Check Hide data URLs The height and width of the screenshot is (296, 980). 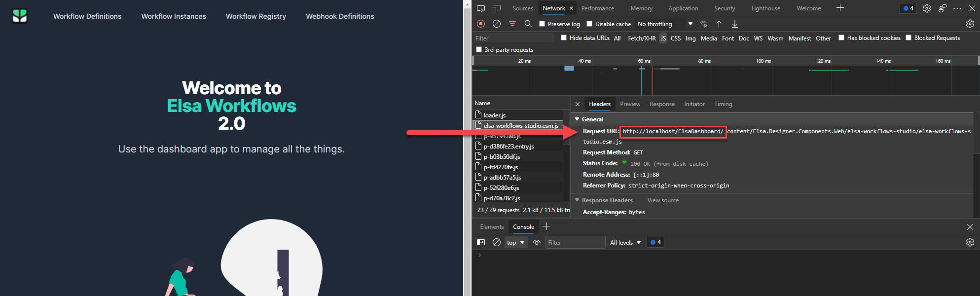pos(564,37)
